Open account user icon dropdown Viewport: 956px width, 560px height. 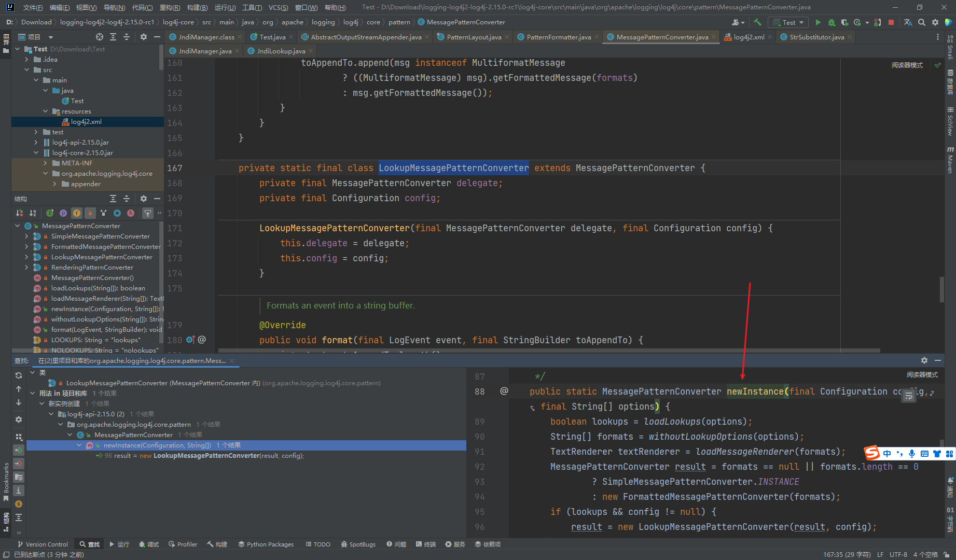[x=738, y=22]
